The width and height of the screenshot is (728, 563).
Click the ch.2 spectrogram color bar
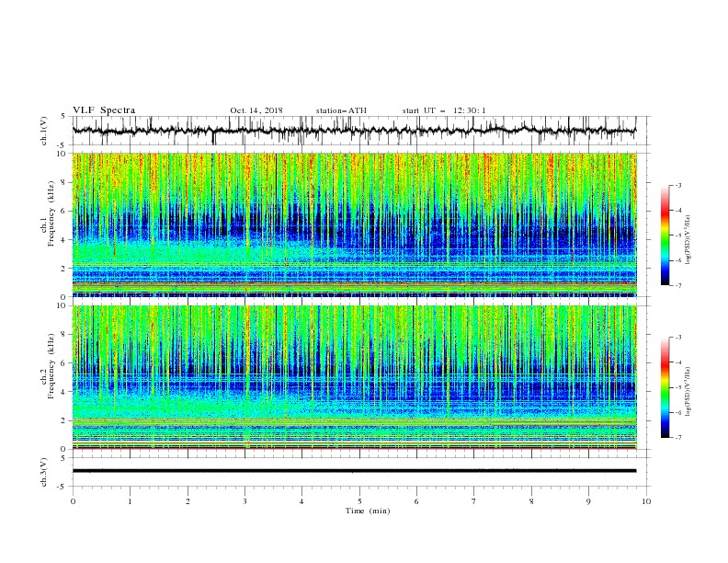click(665, 387)
